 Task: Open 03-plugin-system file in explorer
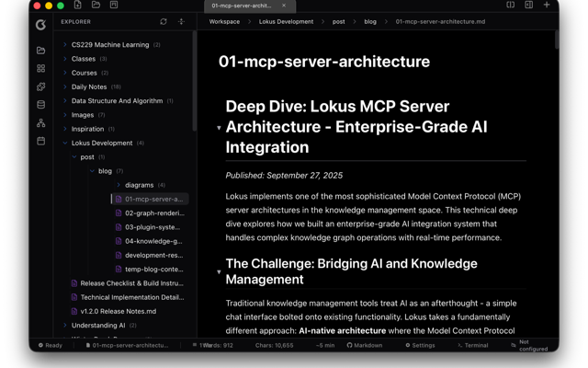point(153,227)
